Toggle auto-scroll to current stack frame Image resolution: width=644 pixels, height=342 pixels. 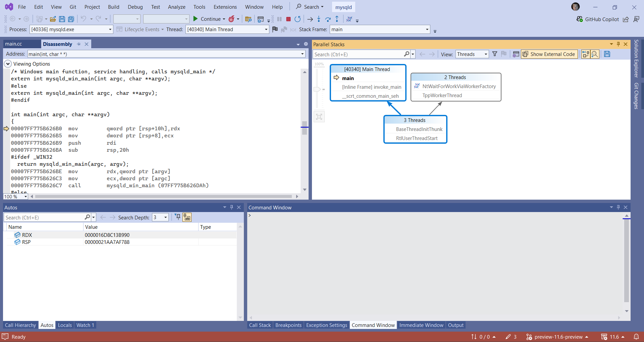[586, 54]
